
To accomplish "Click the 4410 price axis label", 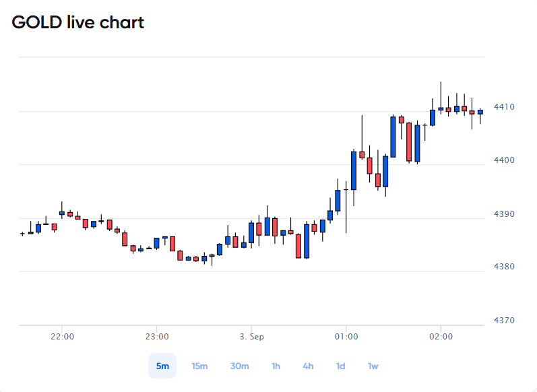I will coord(504,107).
